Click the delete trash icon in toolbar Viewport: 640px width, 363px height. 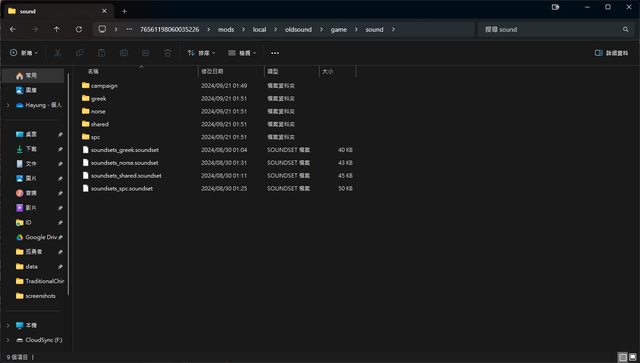[168, 53]
